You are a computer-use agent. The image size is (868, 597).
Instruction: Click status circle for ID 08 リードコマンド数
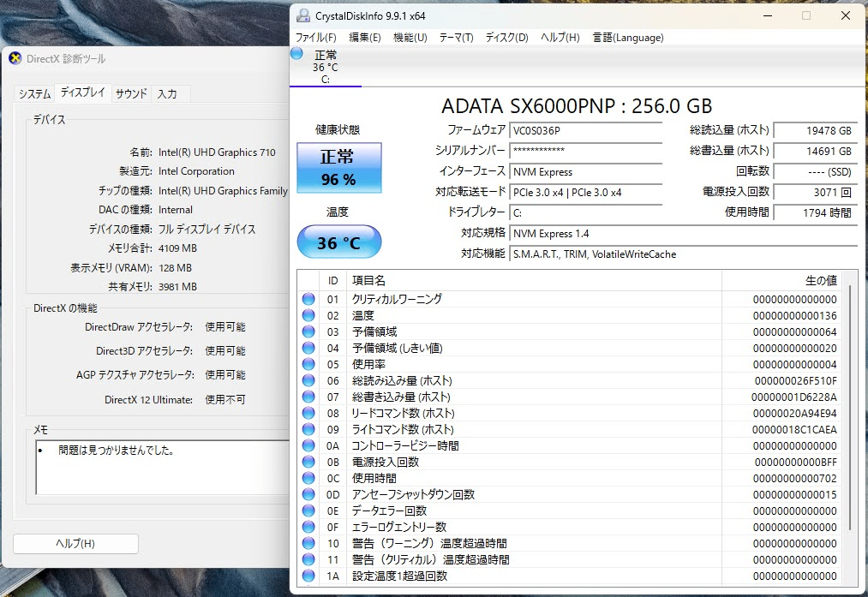pos(308,414)
